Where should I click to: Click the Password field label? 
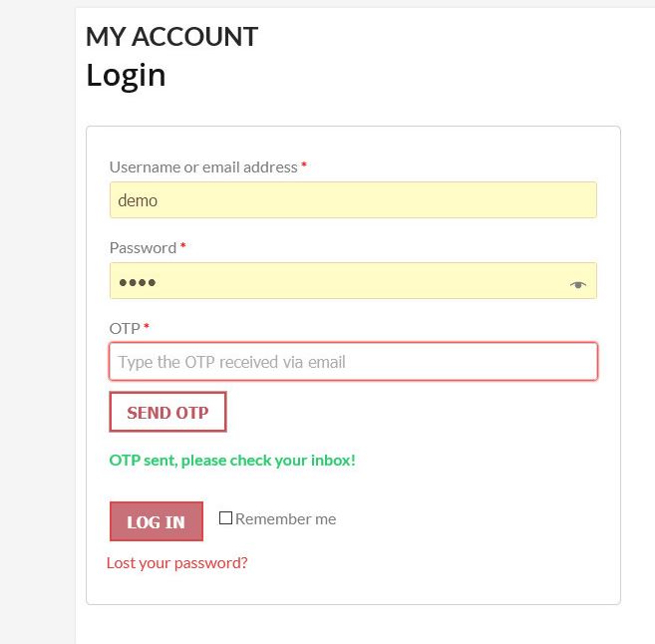(x=143, y=248)
